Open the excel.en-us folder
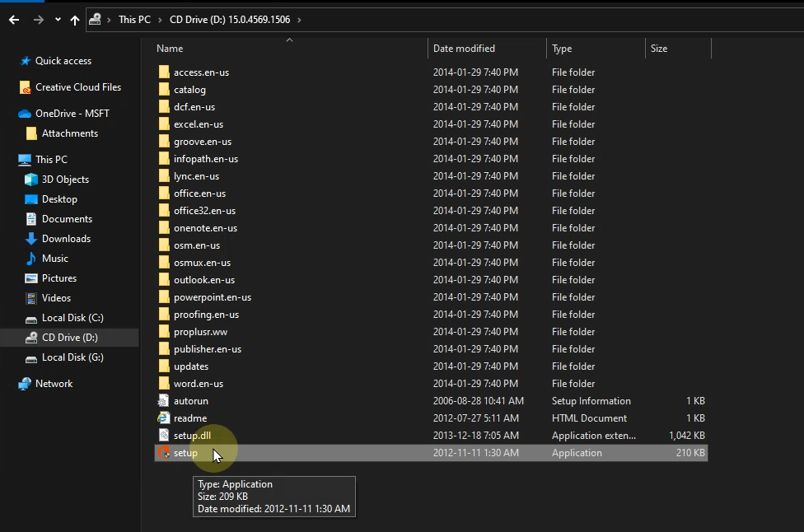 tap(198, 124)
